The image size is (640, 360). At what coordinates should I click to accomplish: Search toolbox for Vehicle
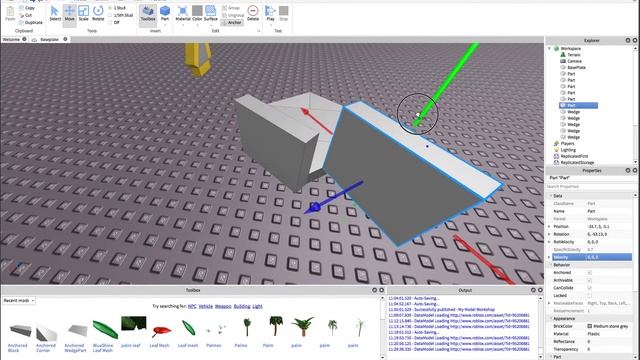click(205, 306)
